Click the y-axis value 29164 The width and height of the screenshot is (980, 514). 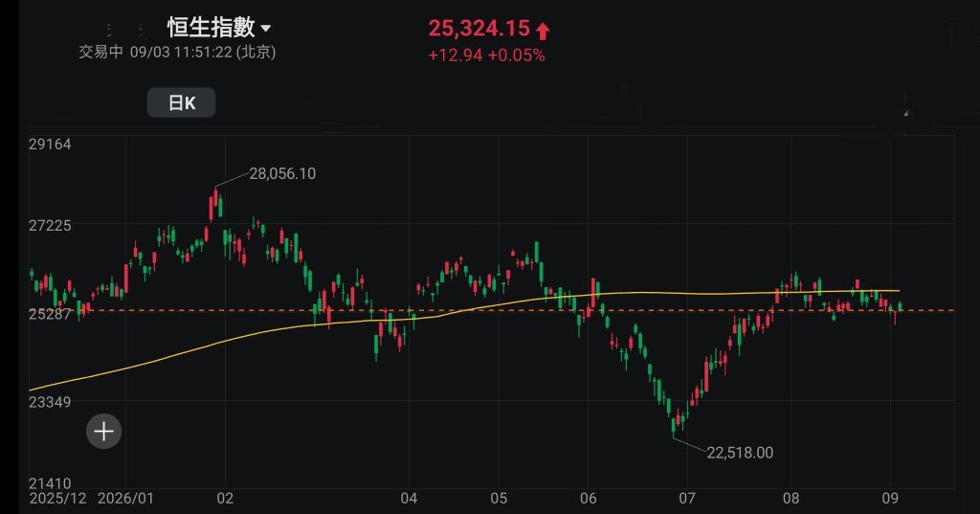click(50, 145)
